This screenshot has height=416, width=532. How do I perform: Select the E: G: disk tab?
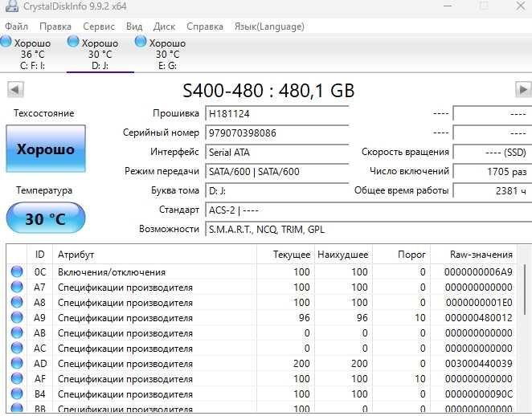coord(167,54)
